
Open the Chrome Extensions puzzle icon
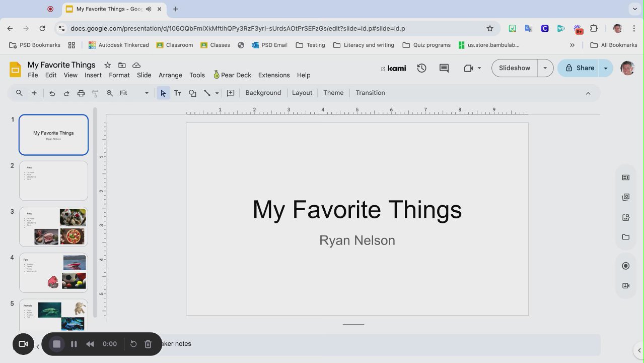click(594, 28)
